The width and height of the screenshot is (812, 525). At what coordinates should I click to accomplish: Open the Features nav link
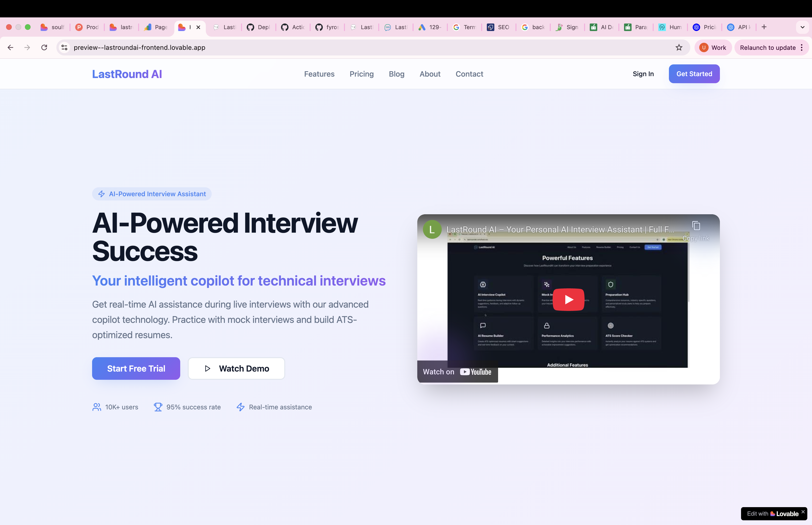(x=319, y=74)
